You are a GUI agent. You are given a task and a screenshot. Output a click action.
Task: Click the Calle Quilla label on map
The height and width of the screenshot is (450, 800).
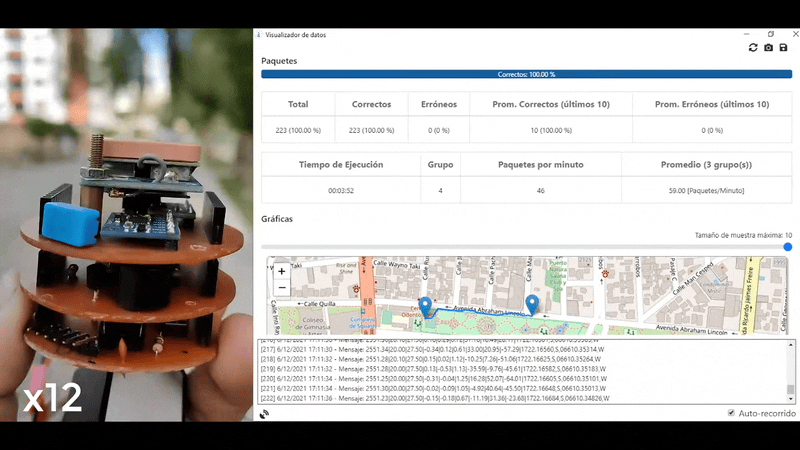(319, 304)
